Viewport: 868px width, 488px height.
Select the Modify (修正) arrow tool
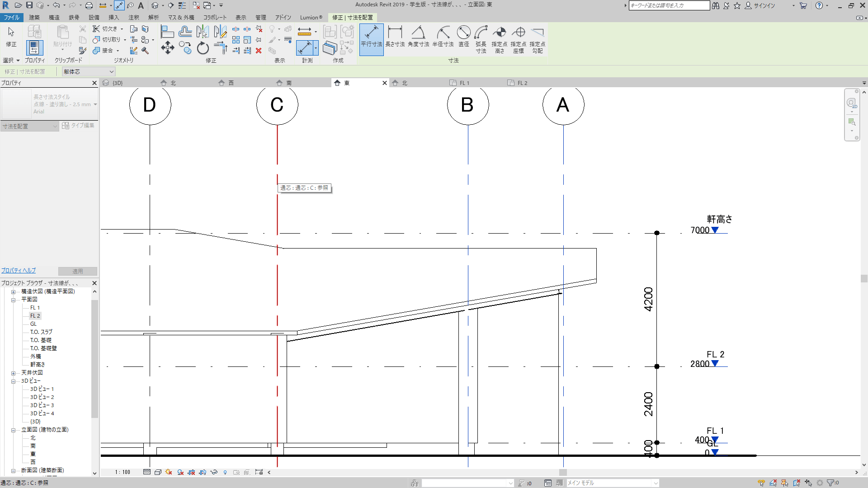coord(11,36)
